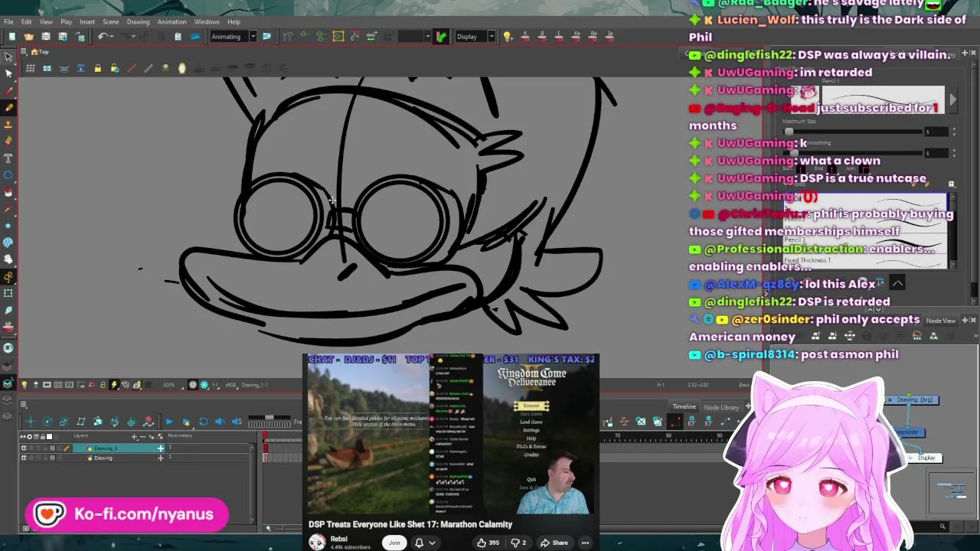Screen dimensions: 980x551
Task: Open the Windows menu
Action: [207, 21]
